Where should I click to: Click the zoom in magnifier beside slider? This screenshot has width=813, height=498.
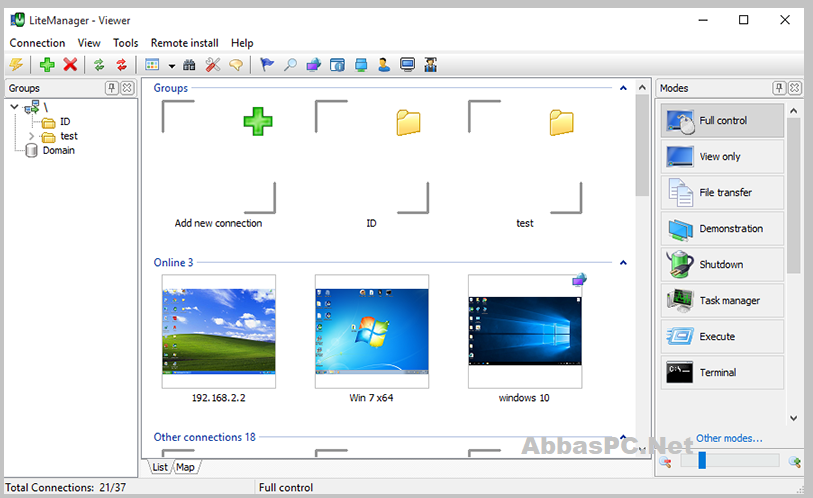tap(794, 461)
